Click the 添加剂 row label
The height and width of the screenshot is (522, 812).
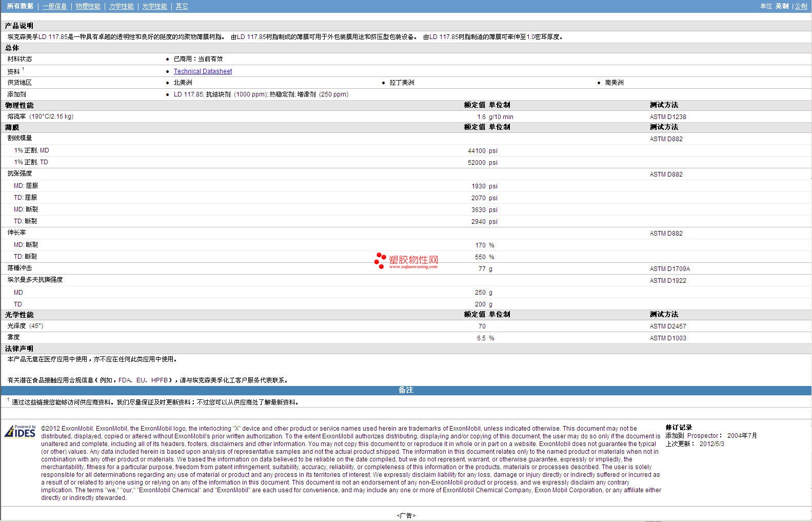pyautogui.click(x=16, y=94)
